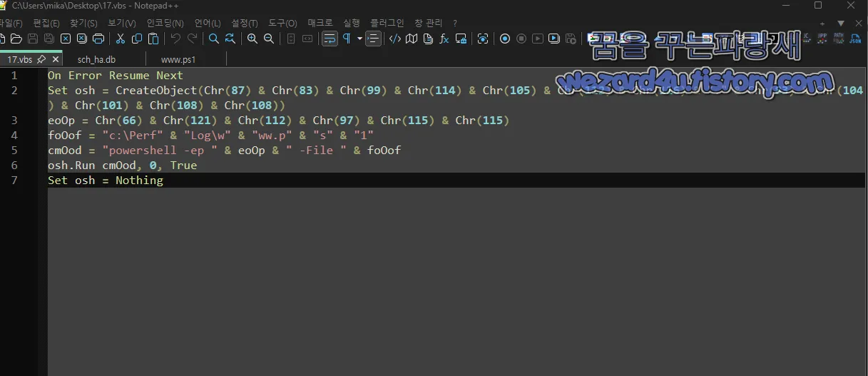The height and width of the screenshot is (376, 868).
Task: Click the text "Set osh = Nothing"
Action: coord(106,180)
